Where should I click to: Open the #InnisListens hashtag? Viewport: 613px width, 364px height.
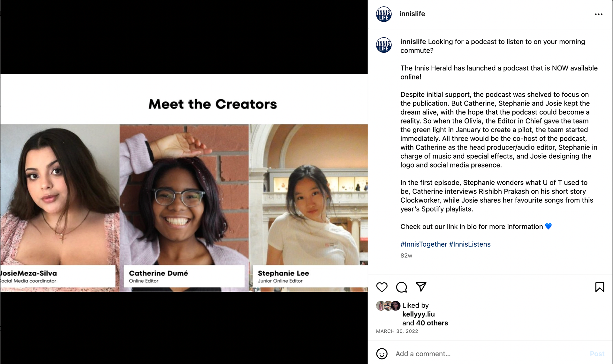click(x=470, y=244)
